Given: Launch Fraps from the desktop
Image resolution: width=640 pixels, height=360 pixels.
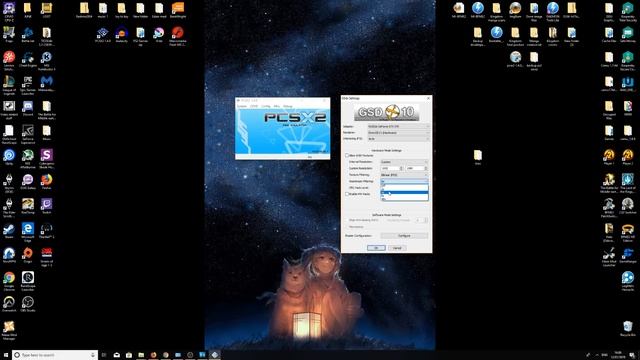Looking at the screenshot, I should coord(9,35).
